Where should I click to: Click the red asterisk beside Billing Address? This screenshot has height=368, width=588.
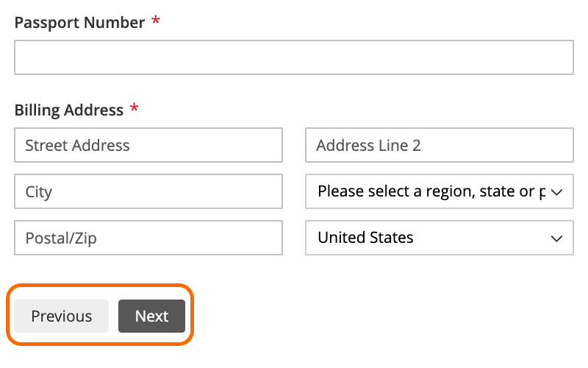click(134, 109)
